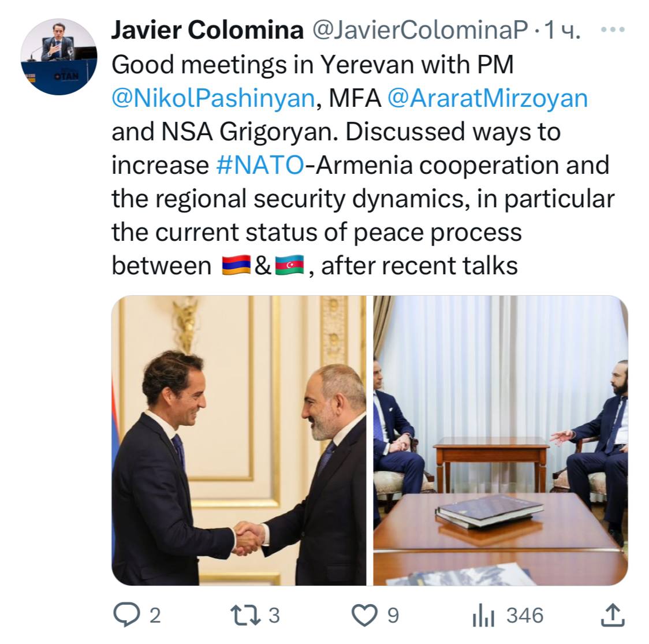This screenshot has width=649, height=644.
Task: Open the @JavierColominaP handle
Action: pos(420,30)
